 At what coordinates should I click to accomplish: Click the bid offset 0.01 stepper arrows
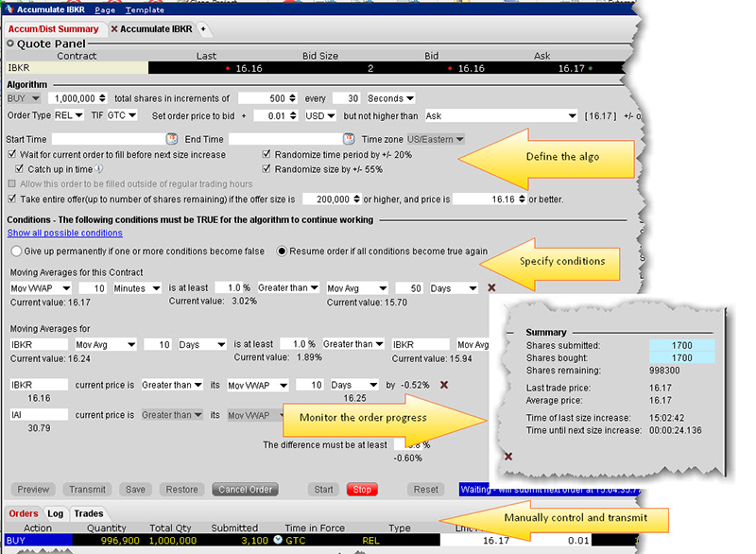293,115
